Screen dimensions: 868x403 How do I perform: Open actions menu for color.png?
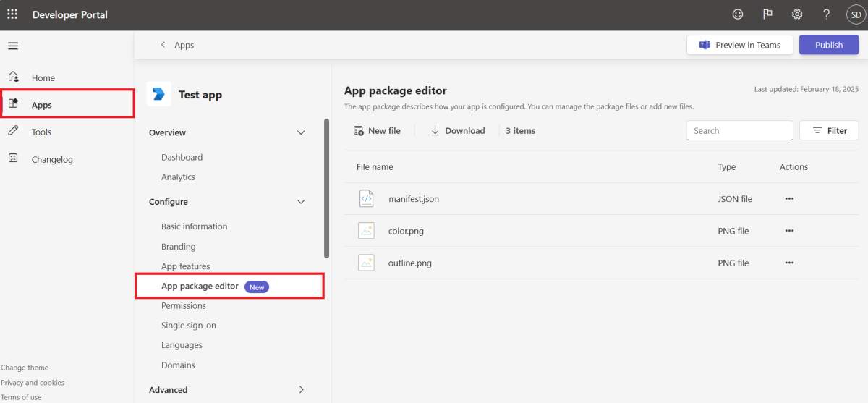click(x=789, y=231)
